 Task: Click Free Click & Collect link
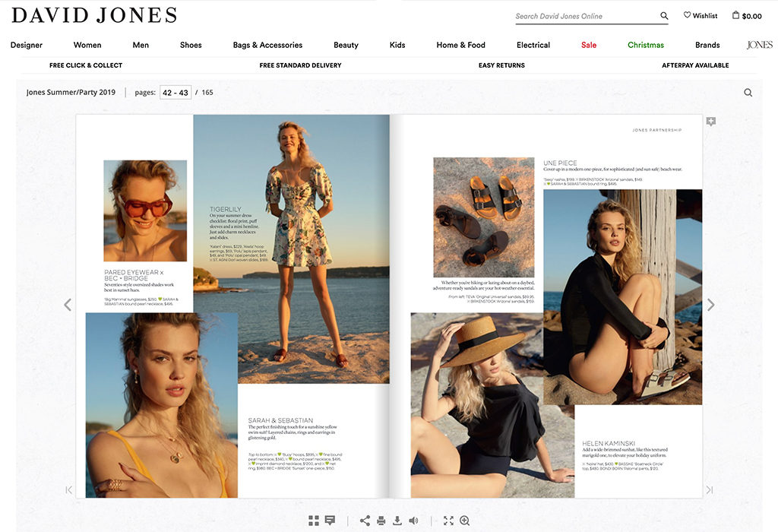[x=86, y=65]
